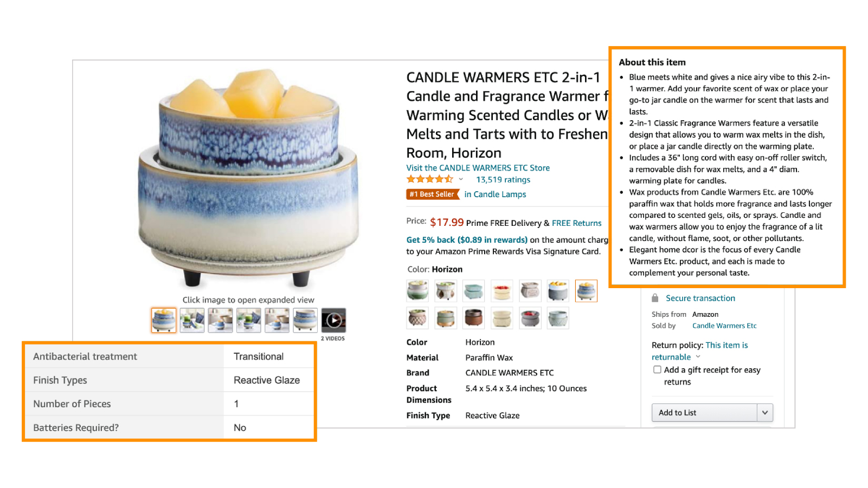Click the FREE Returns link
The height and width of the screenshot is (488, 868).
[x=577, y=223]
